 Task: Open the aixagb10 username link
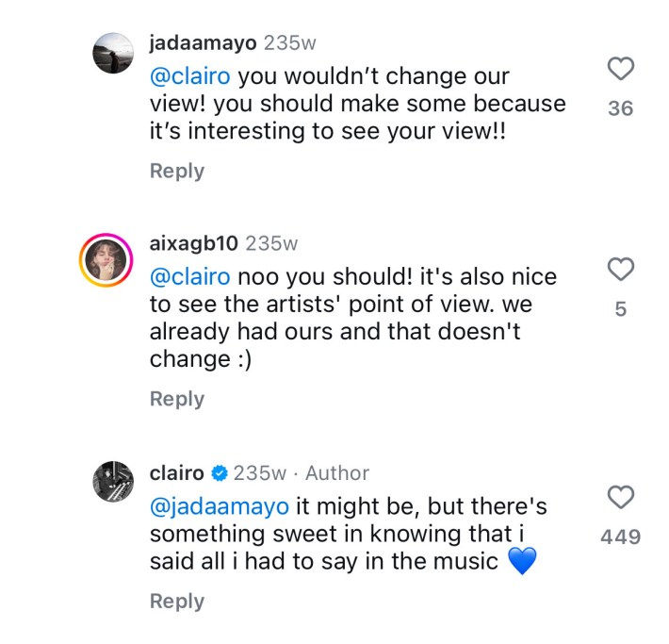click(x=194, y=243)
